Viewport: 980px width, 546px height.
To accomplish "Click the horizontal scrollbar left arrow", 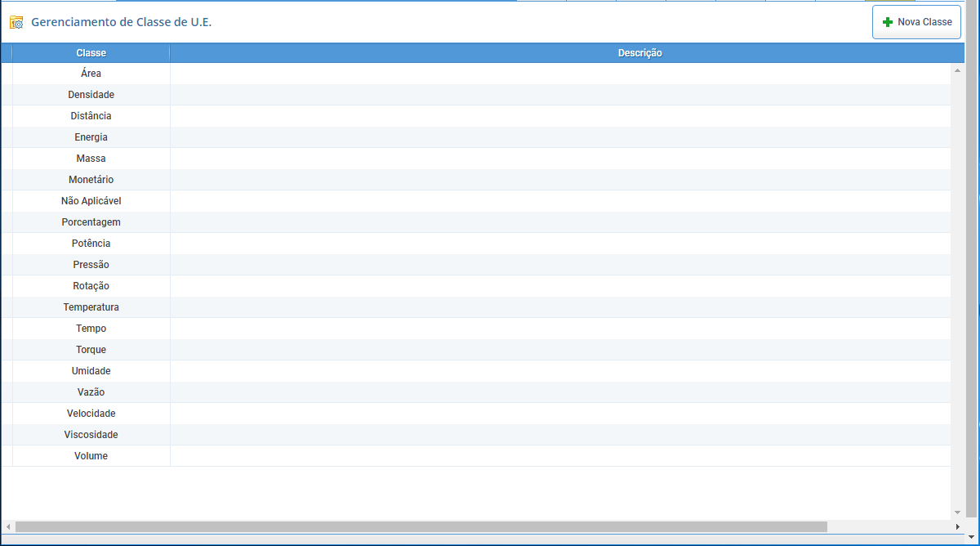I will click(8, 527).
